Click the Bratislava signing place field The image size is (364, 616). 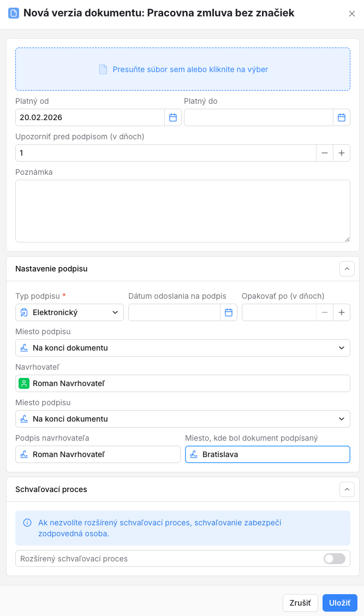pyautogui.click(x=267, y=454)
